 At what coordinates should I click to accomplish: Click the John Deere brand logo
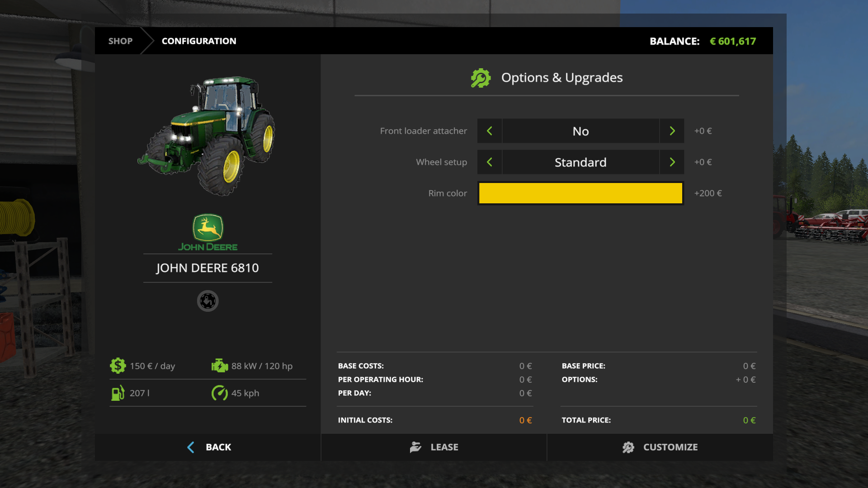click(x=208, y=232)
